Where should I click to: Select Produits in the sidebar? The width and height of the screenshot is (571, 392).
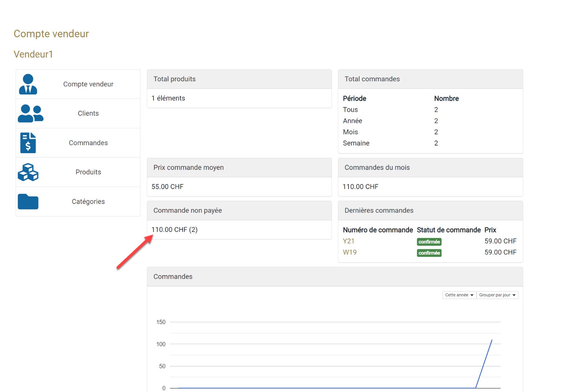pos(88,172)
